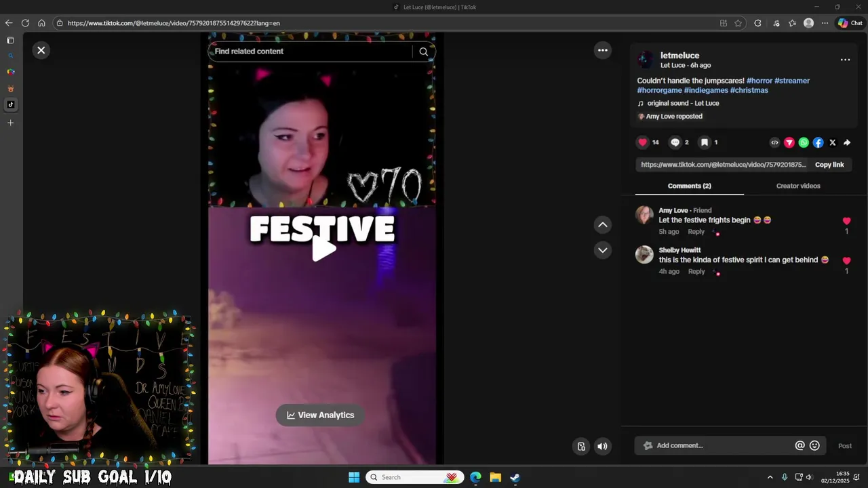Share the video to WhatsApp
868x488 pixels.
click(x=804, y=142)
